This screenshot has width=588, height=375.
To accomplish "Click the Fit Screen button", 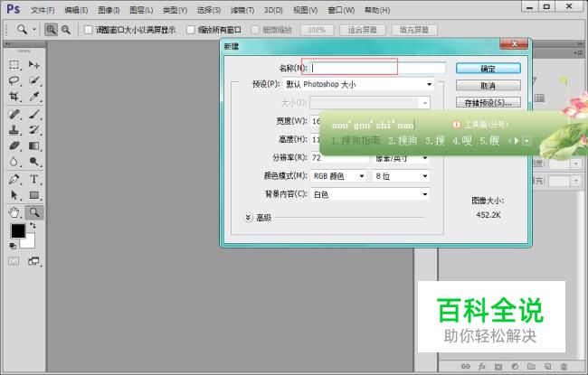I will (362, 30).
